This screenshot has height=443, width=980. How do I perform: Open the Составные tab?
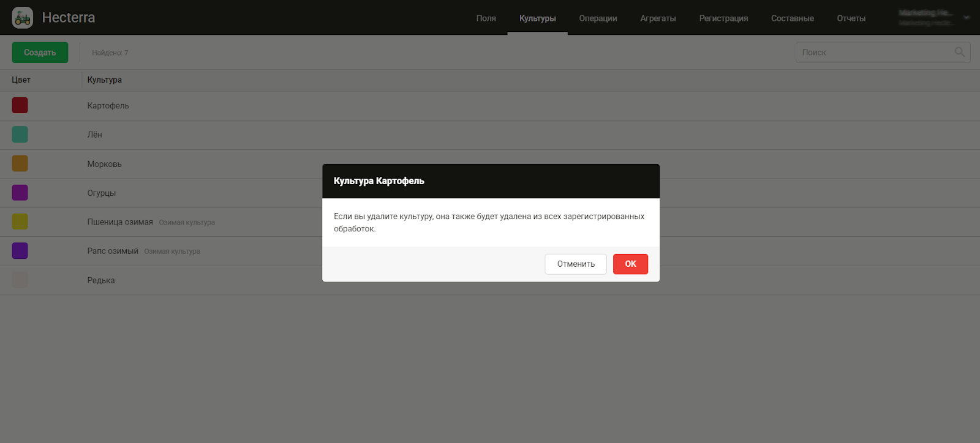pyautogui.click(x=792, y=18)
